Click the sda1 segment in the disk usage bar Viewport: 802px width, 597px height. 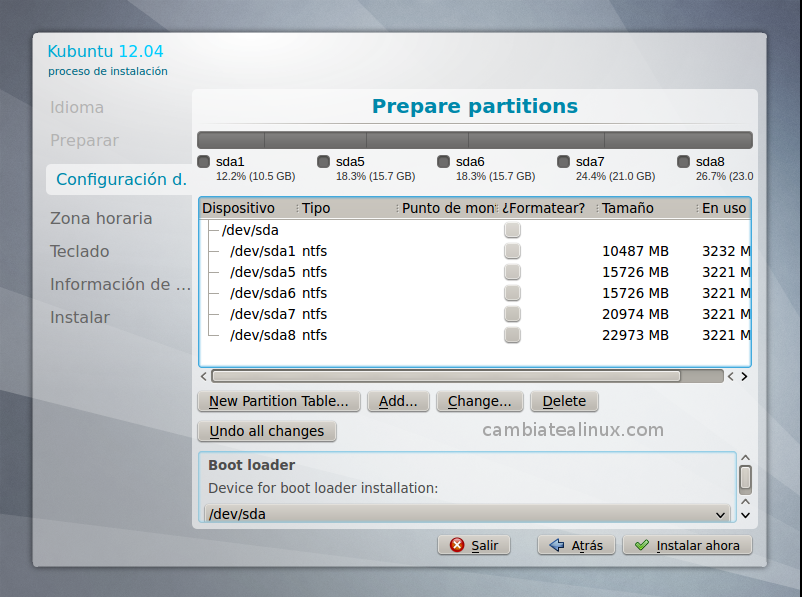[231, 140]
